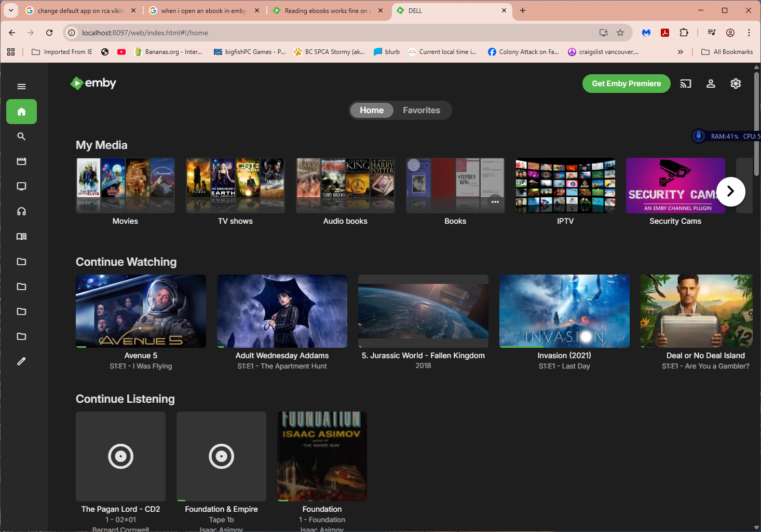Open the blurb bookmark
This screenshot has height=532, width=761.
click(x=387, y=52)
